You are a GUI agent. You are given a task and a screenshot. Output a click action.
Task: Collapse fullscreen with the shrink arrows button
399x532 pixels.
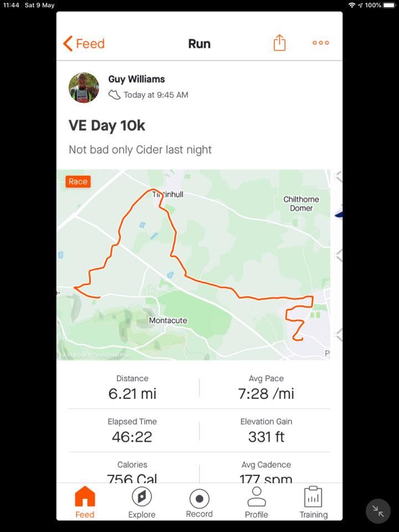pos(378,510)
